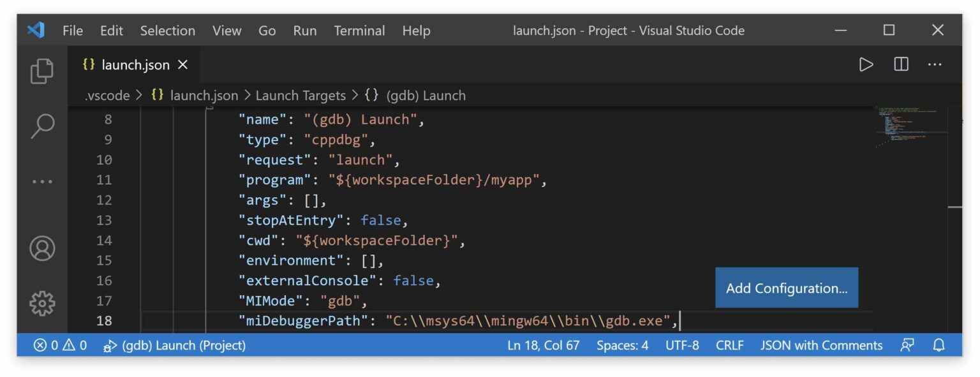This screenshot has width=980, height=377.
Task: Click the editor minimap preview
Action: pyautogui.click(x=906, y=128)
